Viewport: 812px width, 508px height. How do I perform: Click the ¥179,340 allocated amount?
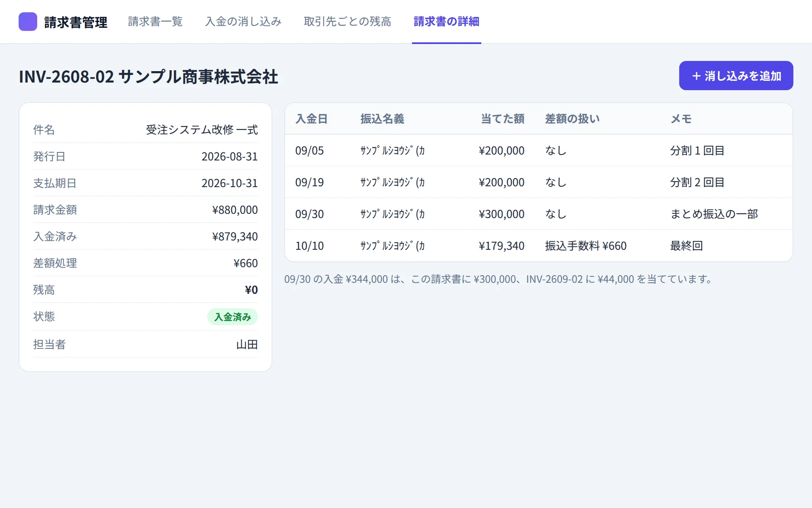click(502, 246)
